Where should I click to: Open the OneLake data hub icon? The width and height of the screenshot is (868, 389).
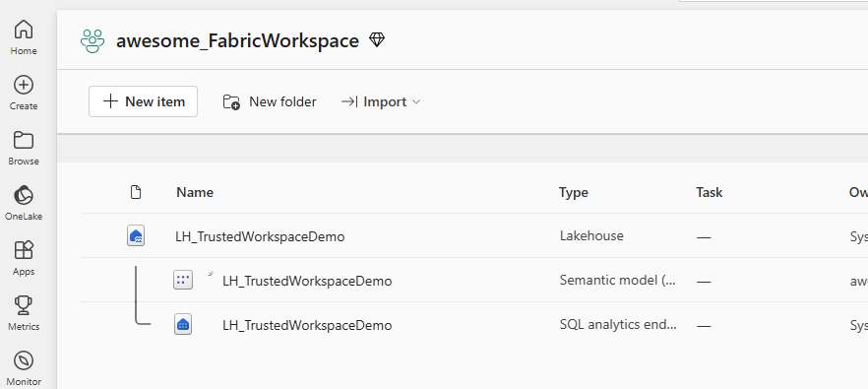coord(24,196)
